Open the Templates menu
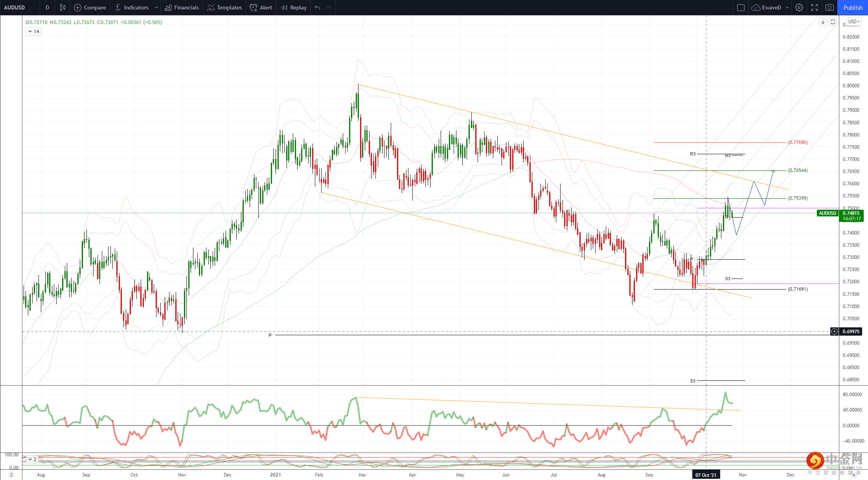Viewport: 868px width, 480px height. 224,7
